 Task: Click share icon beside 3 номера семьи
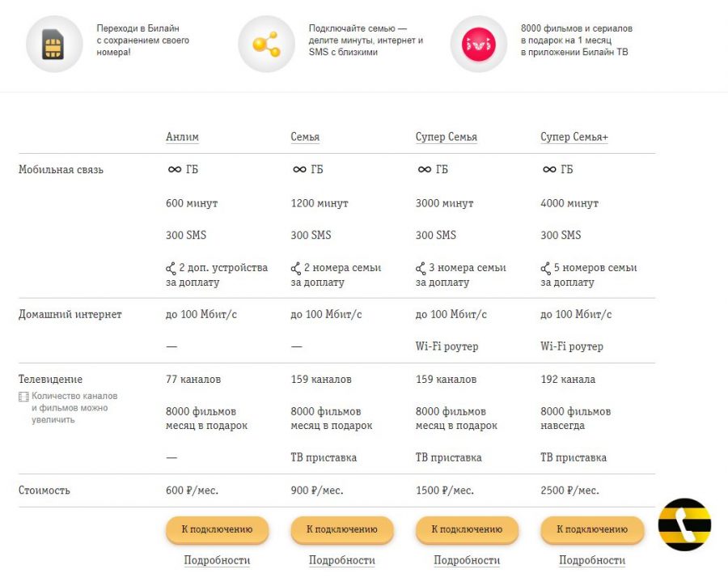pos(421,269)
